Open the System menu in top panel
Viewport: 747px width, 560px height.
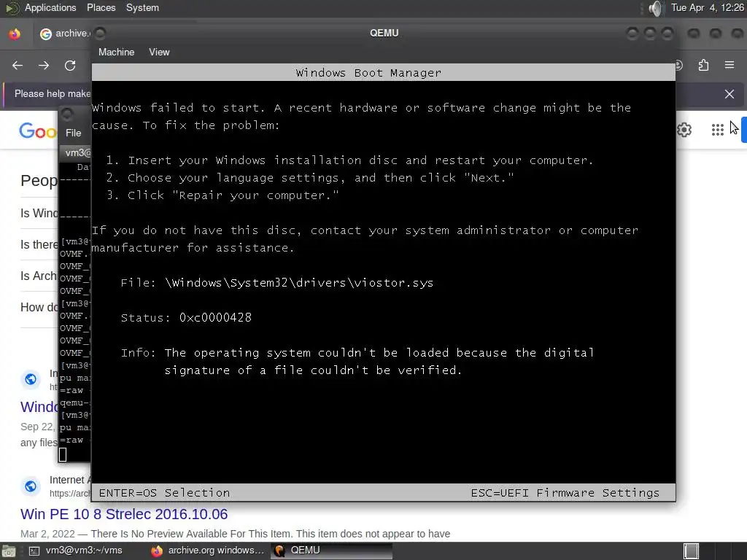click(142, 7)
